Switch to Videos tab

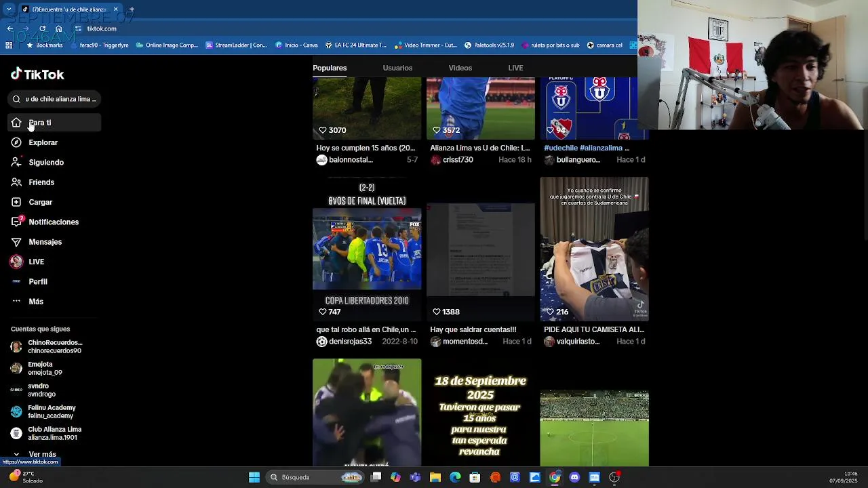tap(460, 68)
